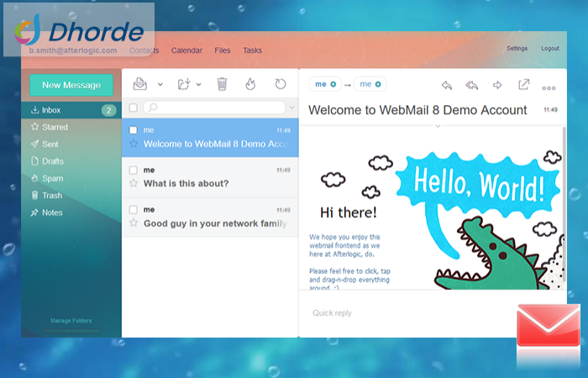Click the b.smith@afterlogic.com account tab

[73, 50]
